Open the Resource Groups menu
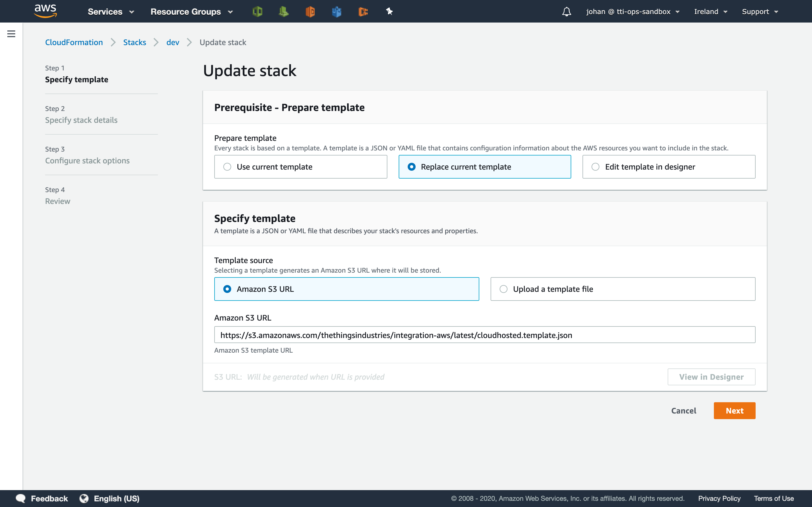This screenshot has height=507, width=812. tap(192, 11)
